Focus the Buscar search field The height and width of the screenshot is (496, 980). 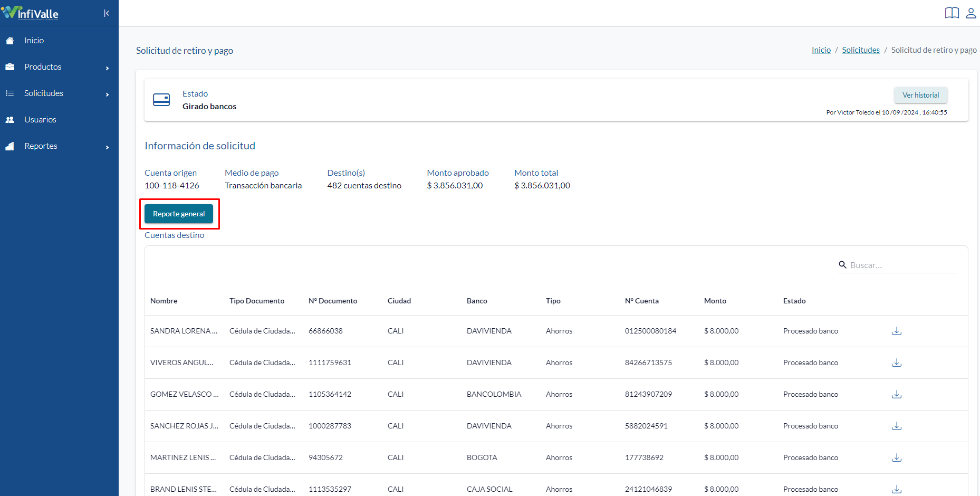[x=902, y=265]
